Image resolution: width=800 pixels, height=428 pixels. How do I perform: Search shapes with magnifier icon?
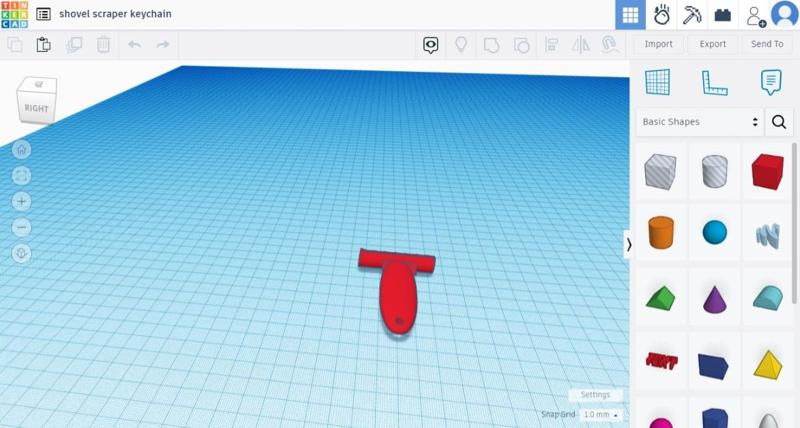pos(779,122)
